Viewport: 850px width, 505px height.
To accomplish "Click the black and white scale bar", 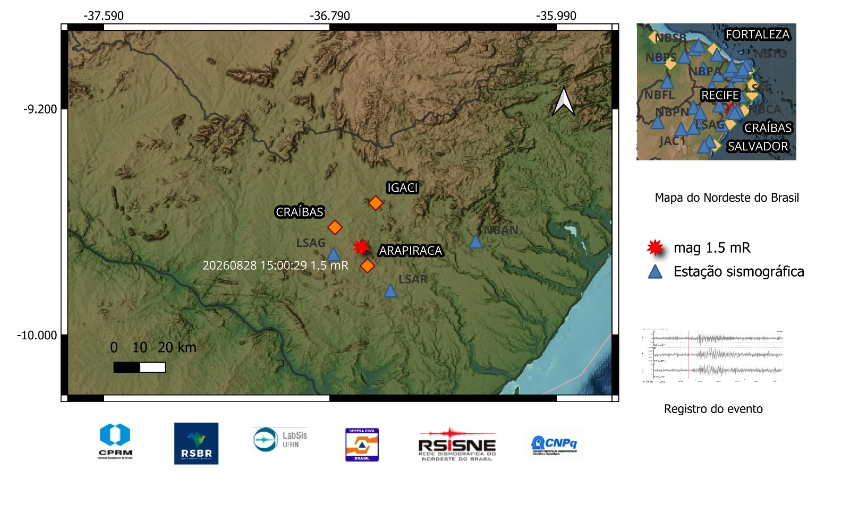I will (139, 367).
